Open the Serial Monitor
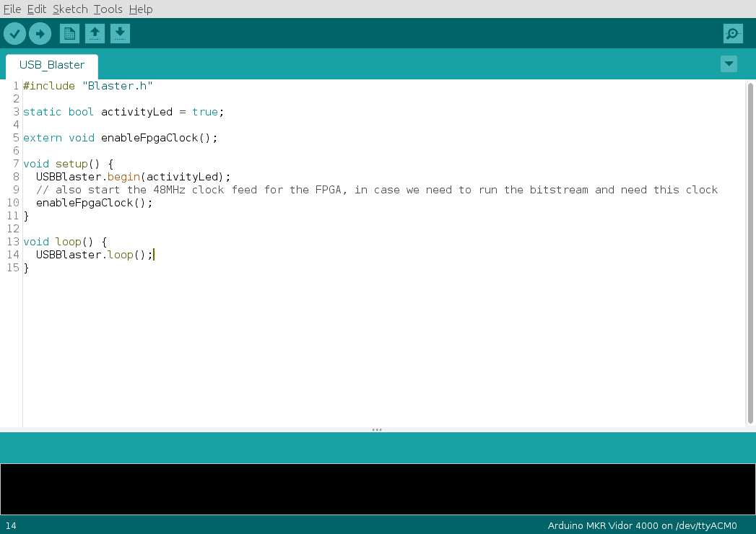 point(733,33)
